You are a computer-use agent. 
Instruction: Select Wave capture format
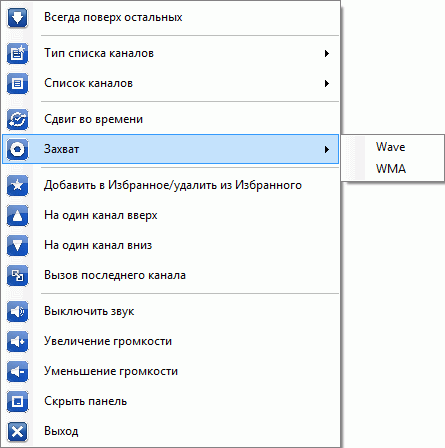point(393,147)
